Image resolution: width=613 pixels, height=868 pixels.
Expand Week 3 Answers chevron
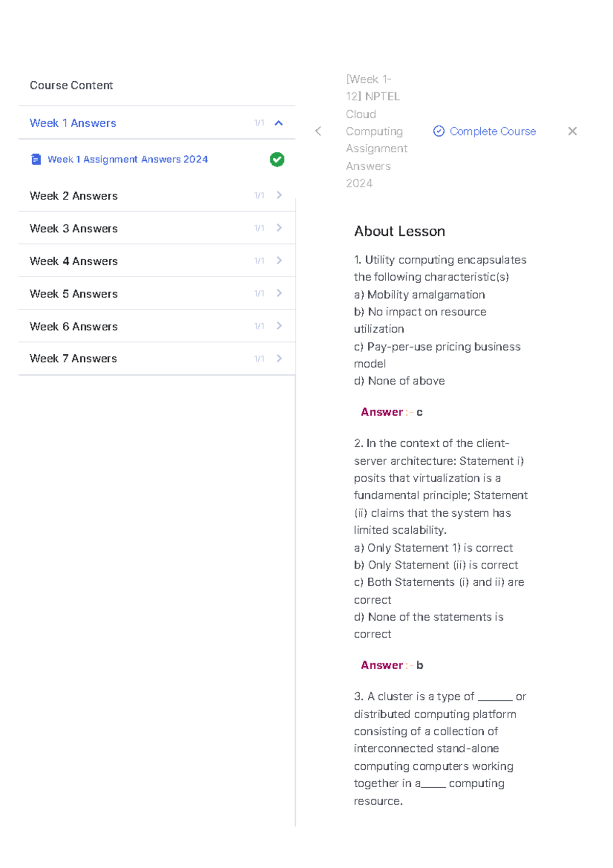279,228
